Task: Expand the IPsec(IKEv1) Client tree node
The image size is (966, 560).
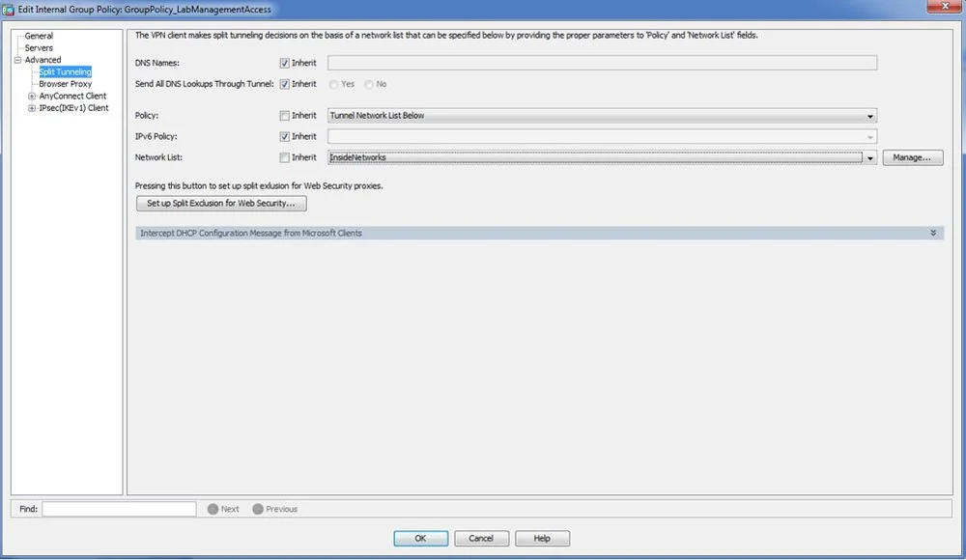Action: tap(31, 107)
